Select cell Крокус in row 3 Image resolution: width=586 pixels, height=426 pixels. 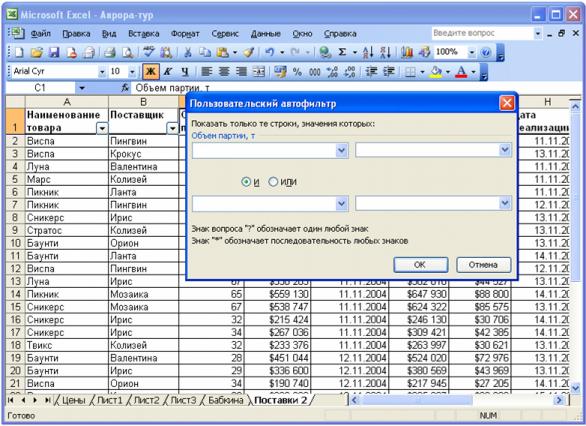[143, 154]
